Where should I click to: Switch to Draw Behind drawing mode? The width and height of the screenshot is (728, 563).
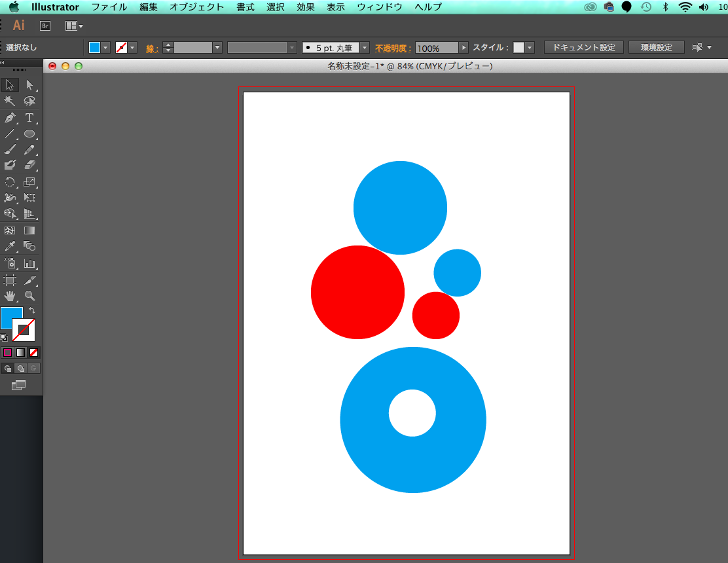click(20, 368)
